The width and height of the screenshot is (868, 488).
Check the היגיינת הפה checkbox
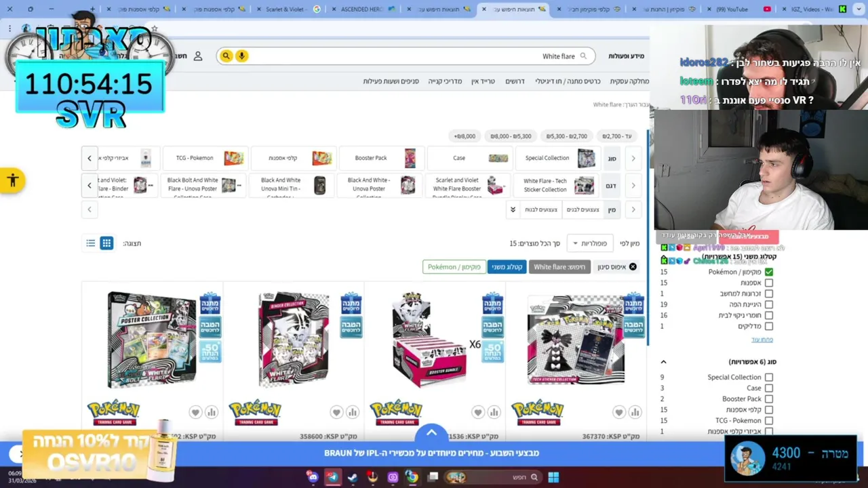point(768,304)
